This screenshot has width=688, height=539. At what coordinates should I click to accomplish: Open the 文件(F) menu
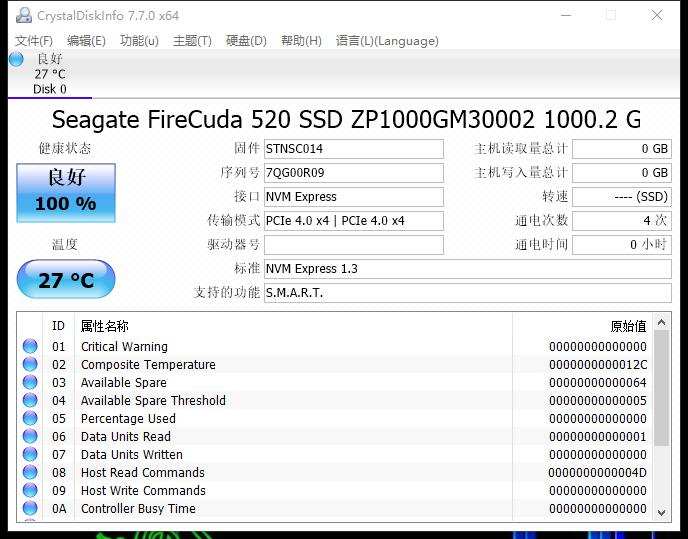coord(34,41)
